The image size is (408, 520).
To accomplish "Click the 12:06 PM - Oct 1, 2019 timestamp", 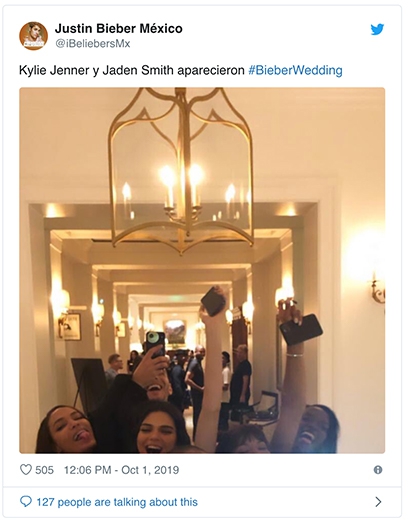I will [x=121, y=470].
